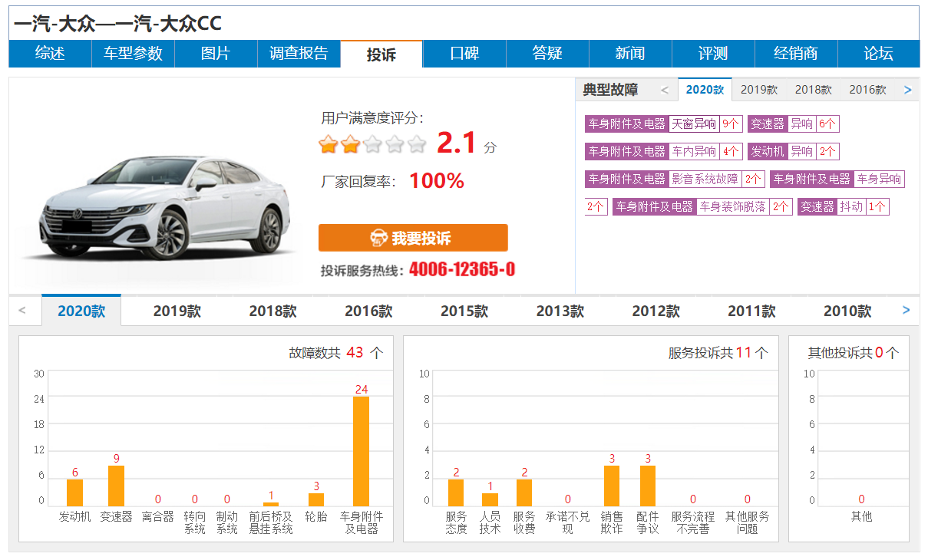Select the 2015款 year tab

[464, 311]
